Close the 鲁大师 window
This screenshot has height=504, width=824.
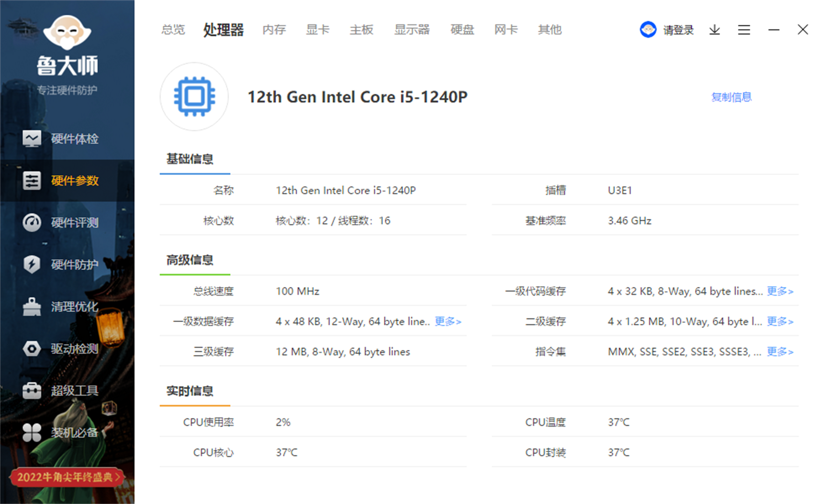(x=803, y=29)
